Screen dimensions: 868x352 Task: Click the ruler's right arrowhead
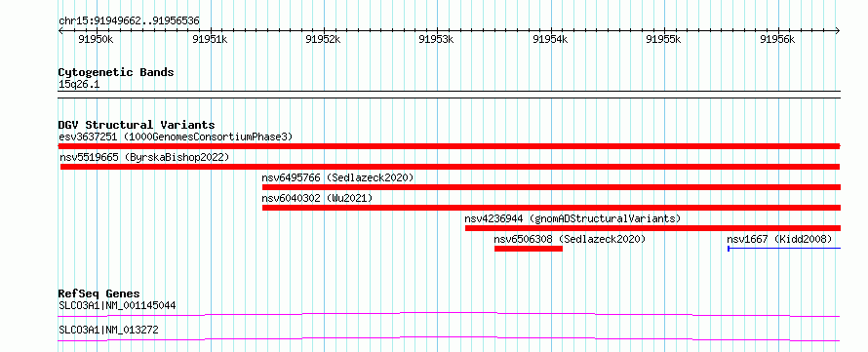tap(838, 31)
